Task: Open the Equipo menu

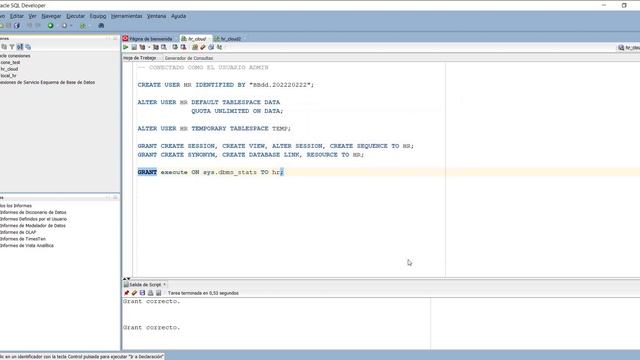Action: pyautogui.click(x=98, y=16)
